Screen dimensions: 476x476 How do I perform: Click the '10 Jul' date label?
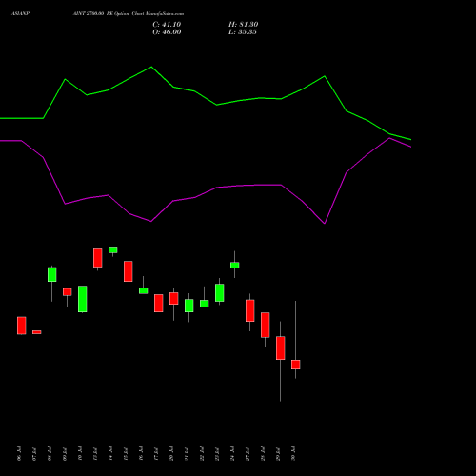pyautogui.click(x=80, y=453)
